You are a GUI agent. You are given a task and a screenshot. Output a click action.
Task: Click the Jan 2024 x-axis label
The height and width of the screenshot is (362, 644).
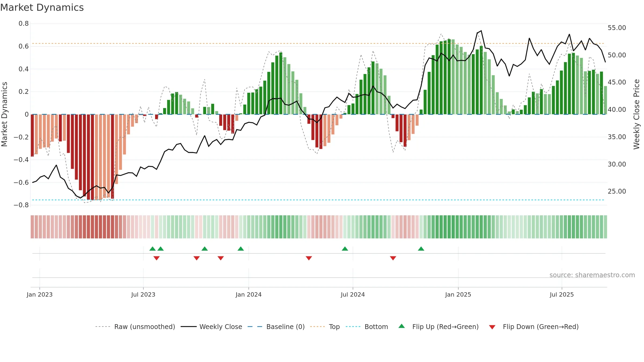tap(249, 294)
